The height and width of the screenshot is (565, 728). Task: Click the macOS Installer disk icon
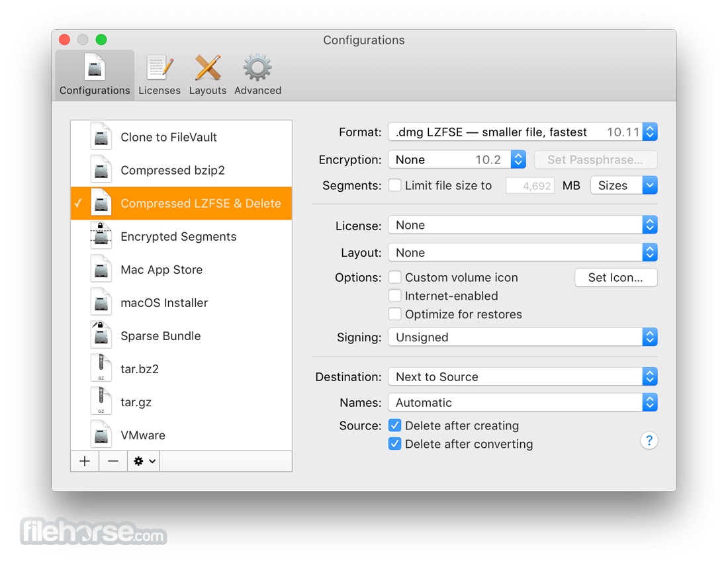(101, 303)
